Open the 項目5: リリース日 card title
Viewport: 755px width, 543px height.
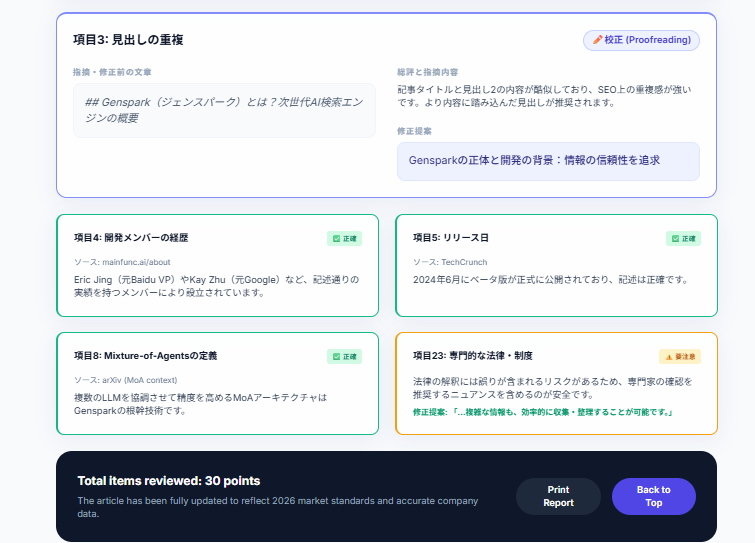pyautogui.click(x=451, y=239)
